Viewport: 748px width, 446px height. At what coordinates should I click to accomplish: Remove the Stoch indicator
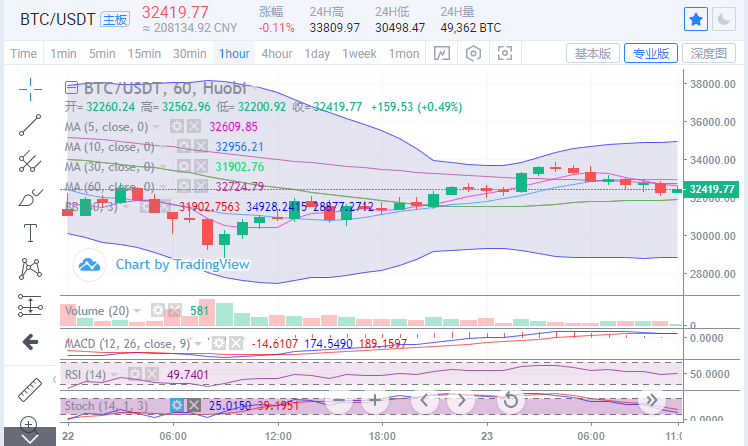coord(194,406)
